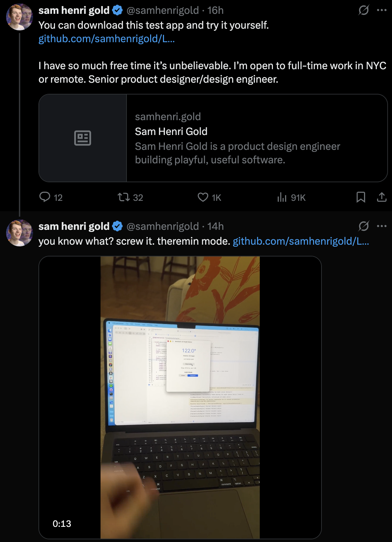
Task: Click @samhenrigold handle on first tweet
Action: click(163, 10)
